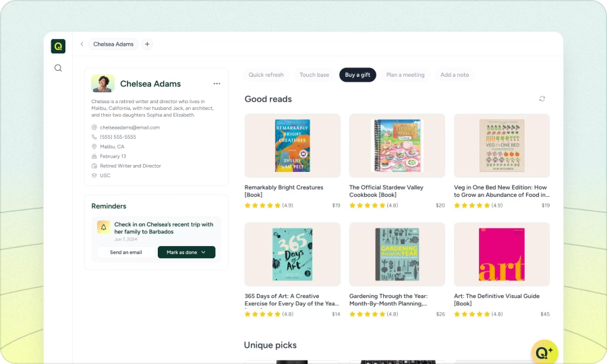
Task: Click the February 13 birthday text
Action: (x=113, y=156)
